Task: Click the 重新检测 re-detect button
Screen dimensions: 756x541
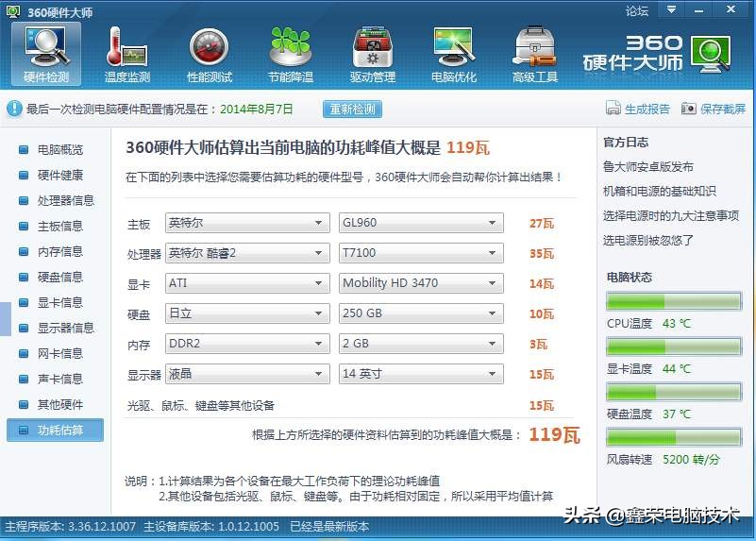Action: tap(352, 109)
